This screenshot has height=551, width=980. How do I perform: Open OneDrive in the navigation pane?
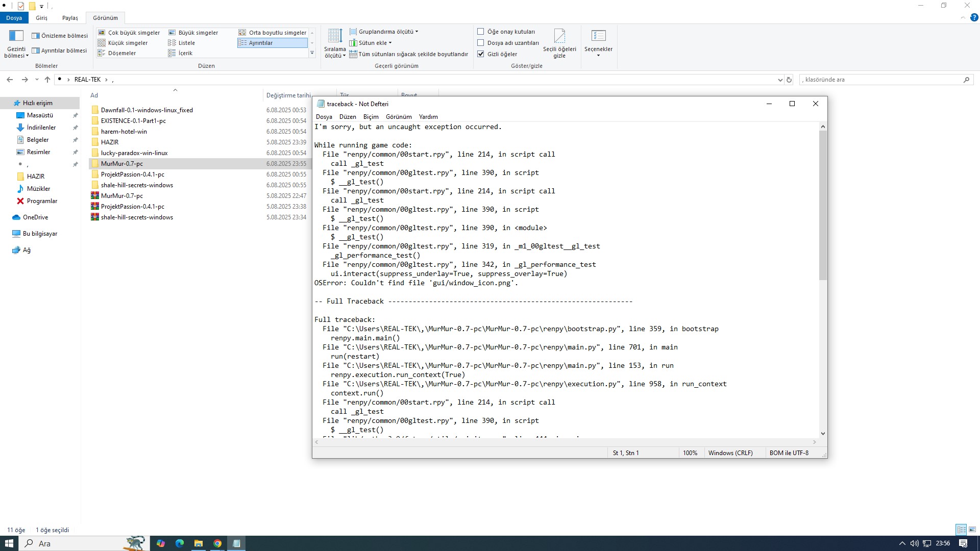(x=35, y=217)
